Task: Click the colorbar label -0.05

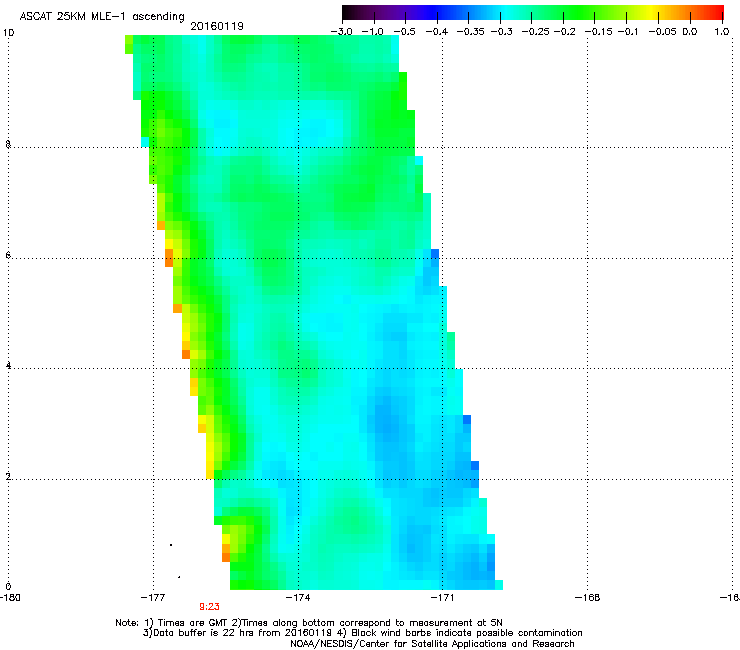Action: tap(662, 32)
